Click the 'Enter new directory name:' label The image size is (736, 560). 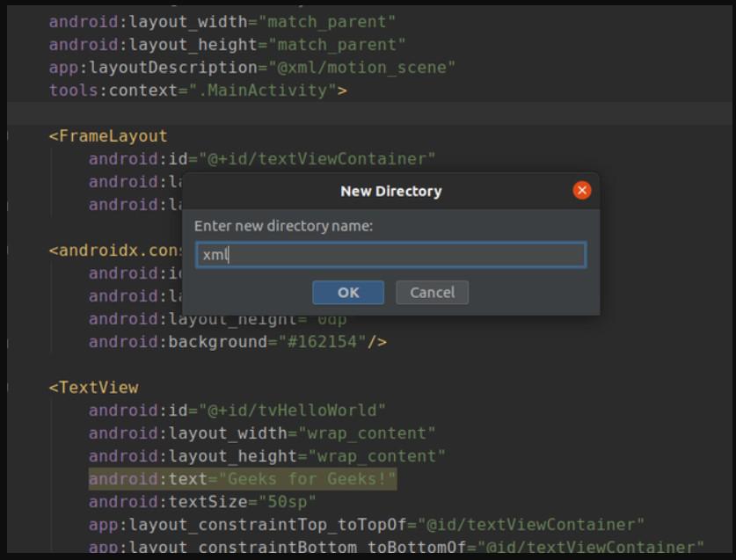pos(283,226)
